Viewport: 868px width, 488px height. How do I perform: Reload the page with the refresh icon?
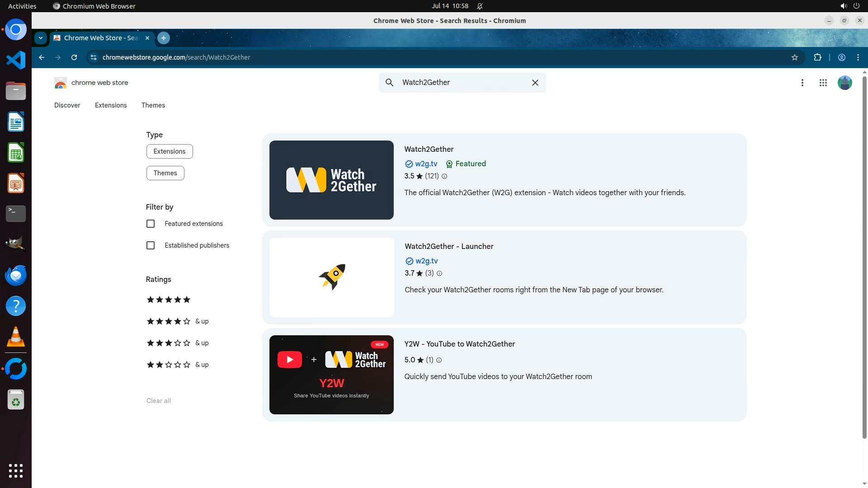click(74, 57)
